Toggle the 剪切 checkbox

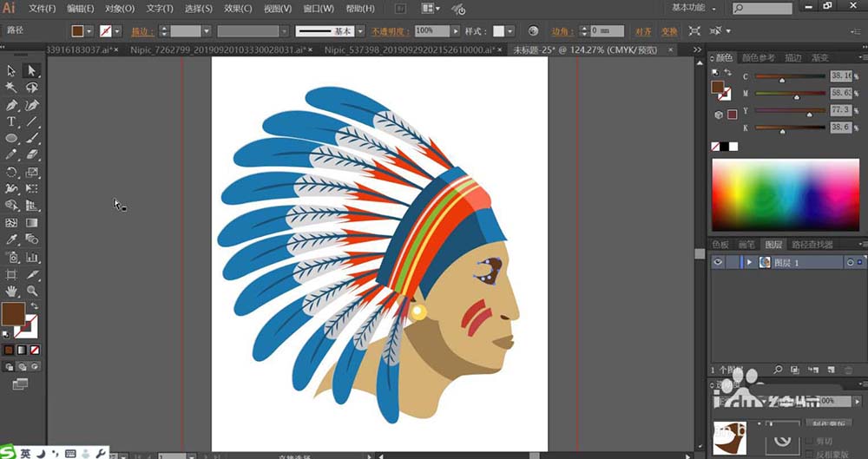pyautogui.click(x=811, y=441)
